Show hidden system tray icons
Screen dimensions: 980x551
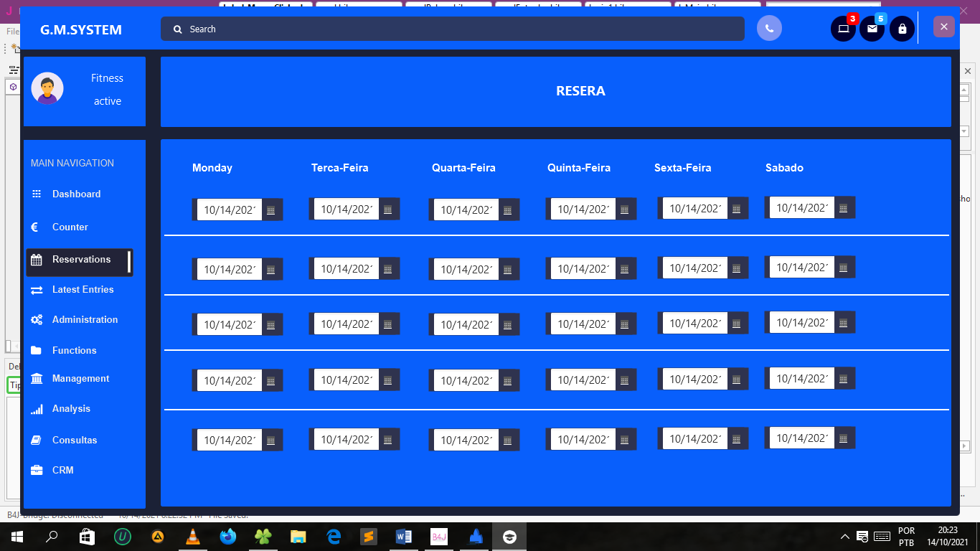845,537
